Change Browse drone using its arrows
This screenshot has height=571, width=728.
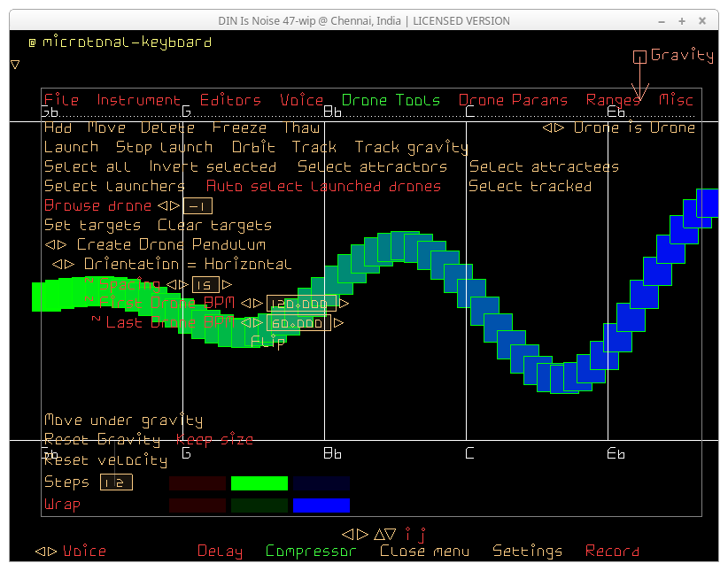click(x=168, y=206)
